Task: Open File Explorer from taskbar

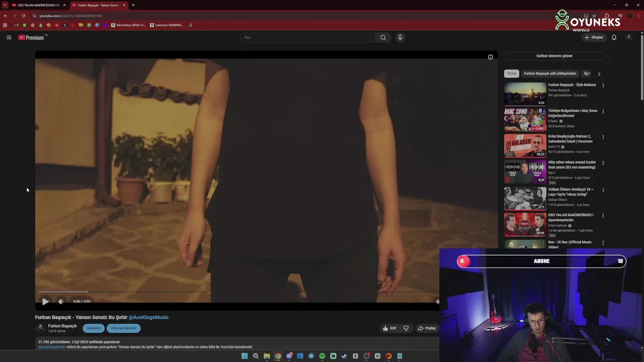Action: click(x=267, y=356)
